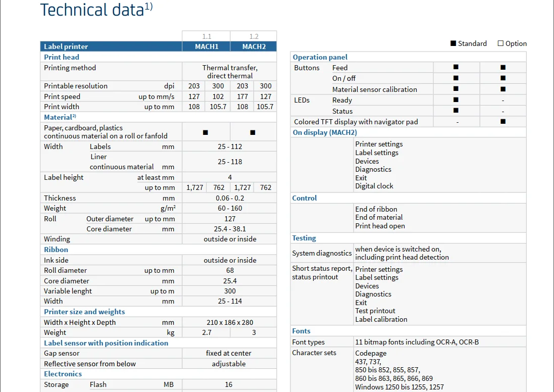The width and height of the screenshot is (554, 392).
Task: Click the MACH1 standard marker in Feed row
Action: point(456,67)
